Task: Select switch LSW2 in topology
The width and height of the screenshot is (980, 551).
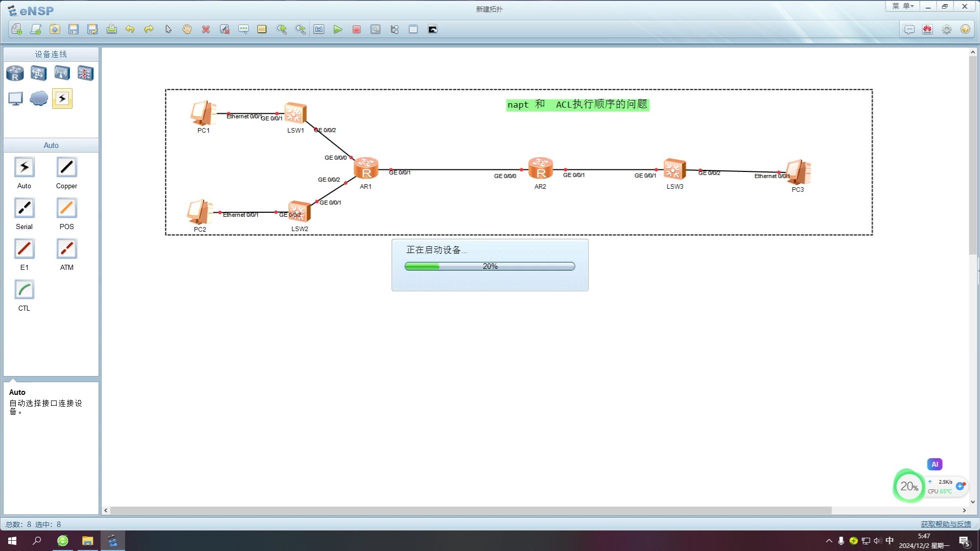Action: (x=299, y=212)
